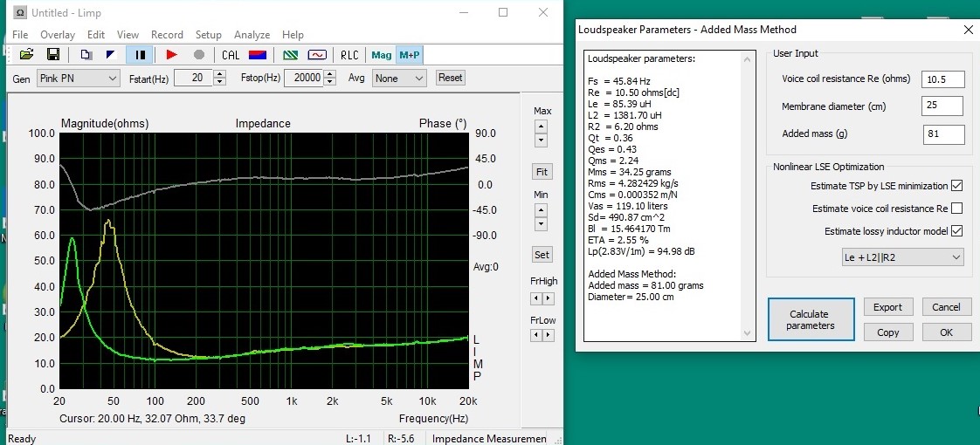Image resolution: width=980 pixels, height=445 pixels.
Task: Uncheck Estimate TSP by LSE minimization
Action: point(956,185)
